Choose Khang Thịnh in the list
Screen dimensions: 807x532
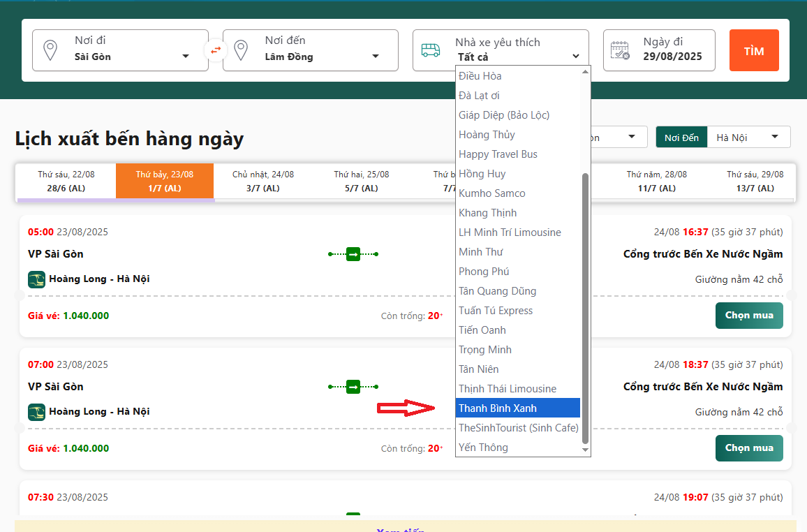coord(518,213)
